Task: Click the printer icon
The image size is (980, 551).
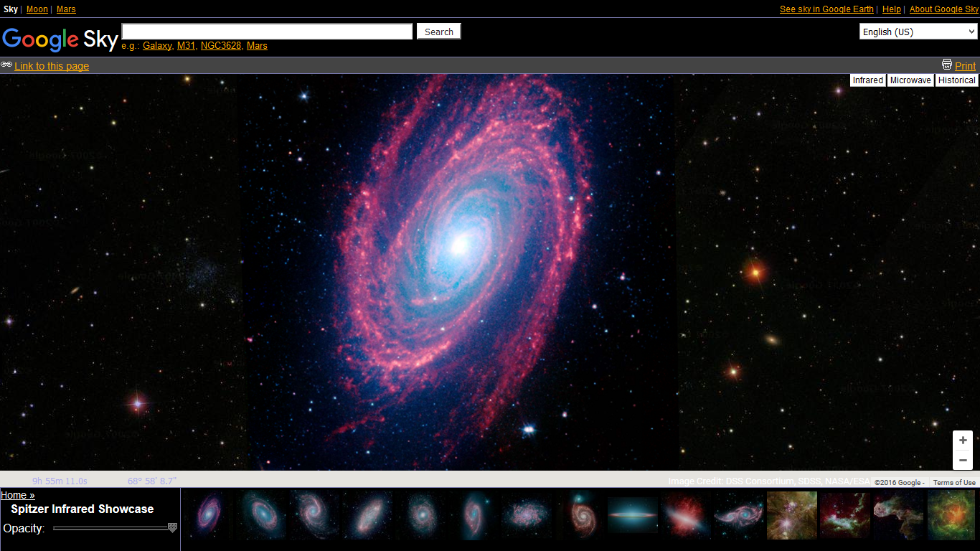Action: coord(947,65)
